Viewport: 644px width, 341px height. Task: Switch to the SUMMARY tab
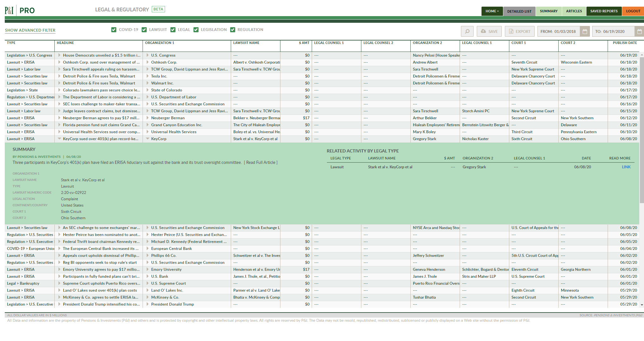[x=549, y=11]
